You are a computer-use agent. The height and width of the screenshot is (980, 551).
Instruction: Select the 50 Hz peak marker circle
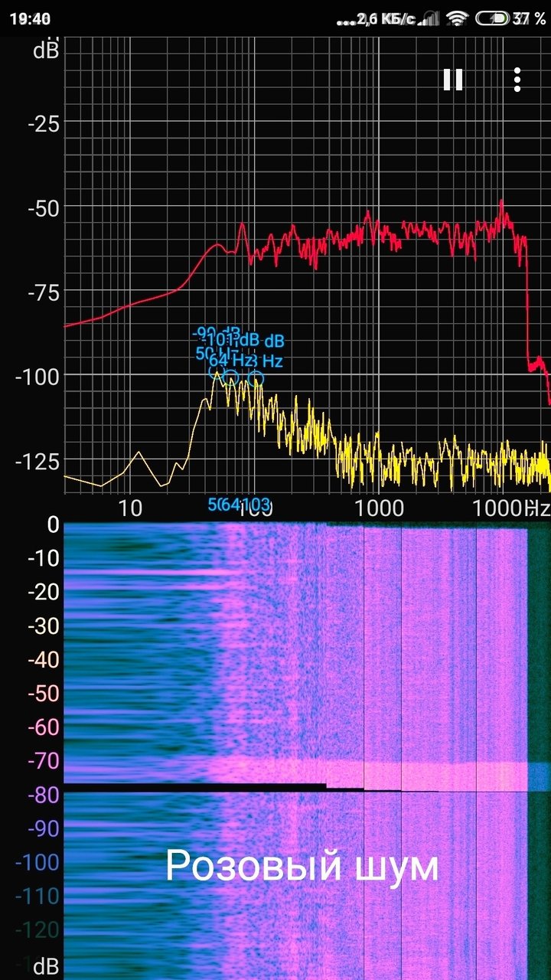(x=217, y=372)
